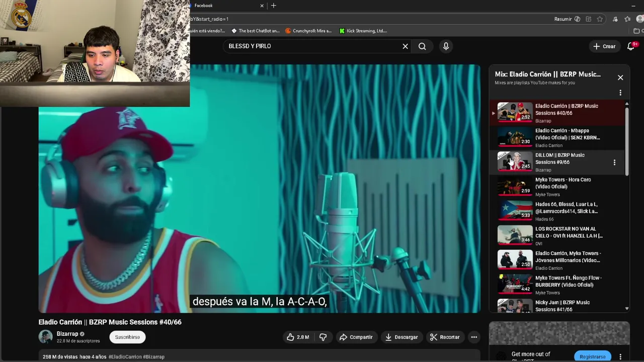This screenshot has height=362, width=644.
Task: Open Bizarrap channel avatar
Action: (46, 337)
